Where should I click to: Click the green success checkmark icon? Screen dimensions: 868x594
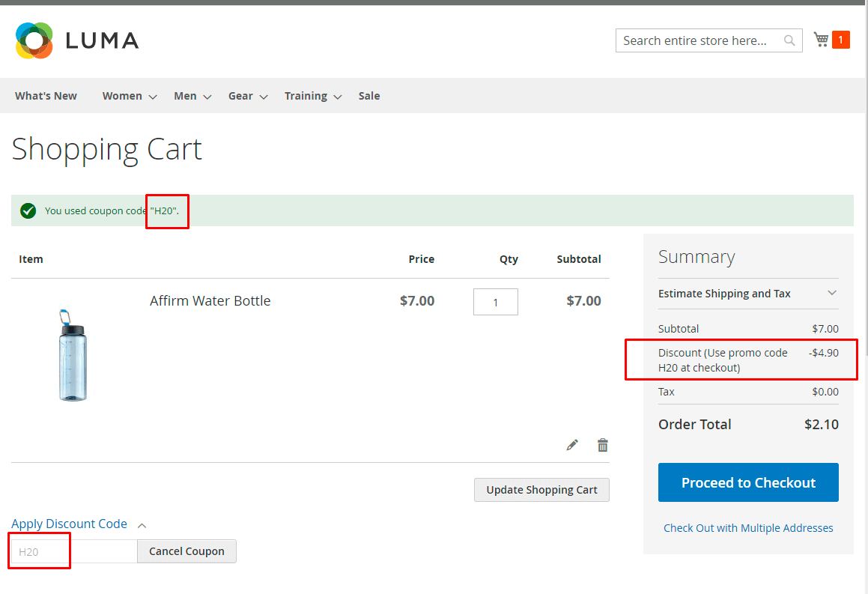tap(28, 210)
